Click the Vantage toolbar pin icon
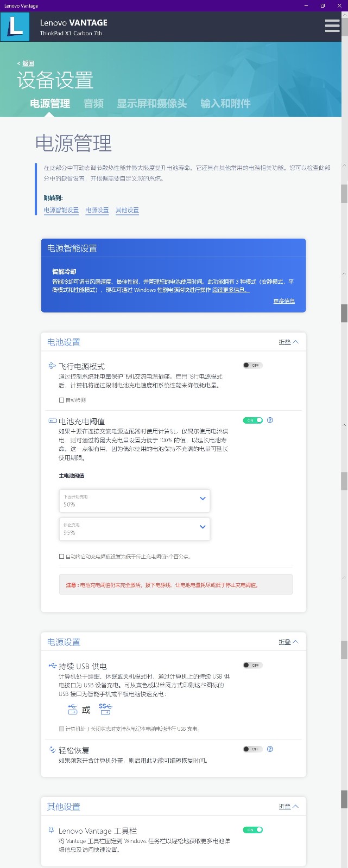The height and width of the screenshot is (868, 348). coord(52,830)
